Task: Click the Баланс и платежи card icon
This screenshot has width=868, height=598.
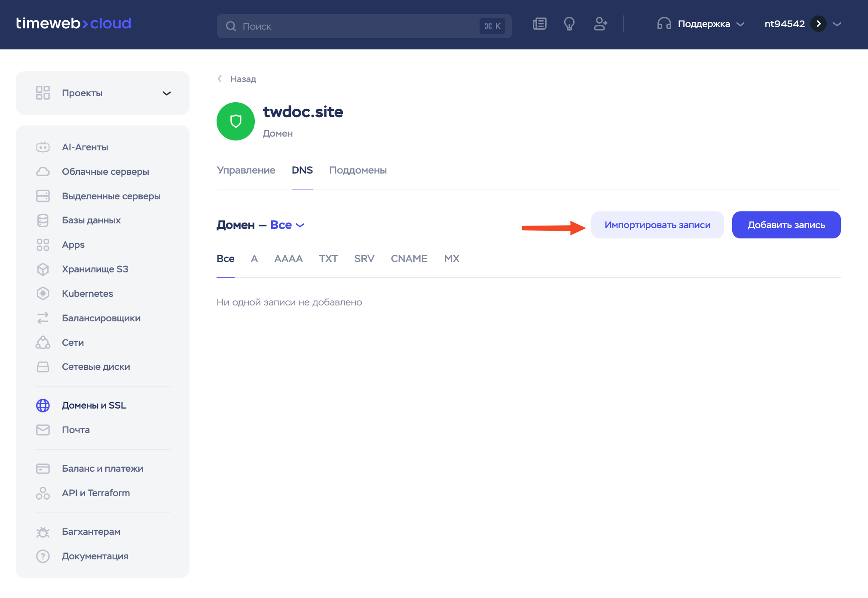Action: click(43, 468)
